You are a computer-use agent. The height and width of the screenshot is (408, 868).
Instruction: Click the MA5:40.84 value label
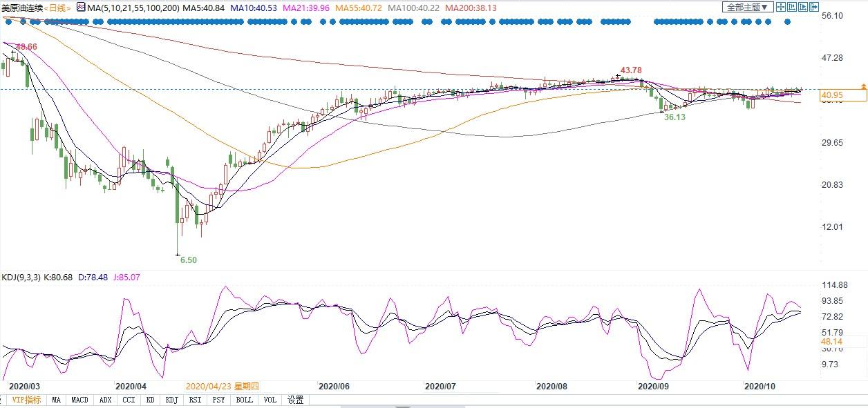(205, 8)
